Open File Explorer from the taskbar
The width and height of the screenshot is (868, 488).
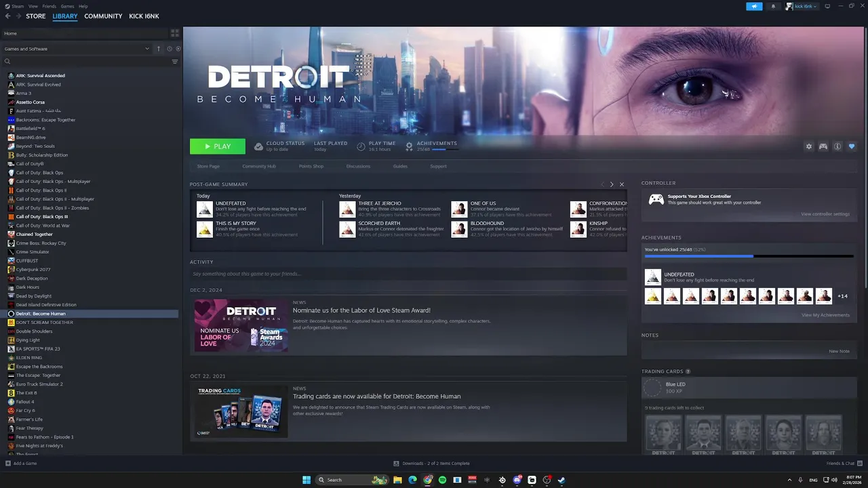[x=397, y=480]
